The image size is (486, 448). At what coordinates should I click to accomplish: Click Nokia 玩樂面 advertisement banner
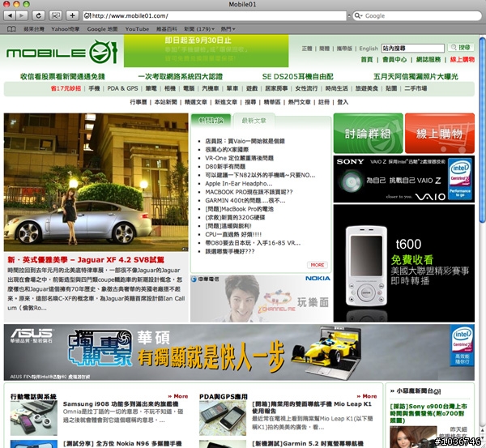pyautogui.click(x=261, y=299)
